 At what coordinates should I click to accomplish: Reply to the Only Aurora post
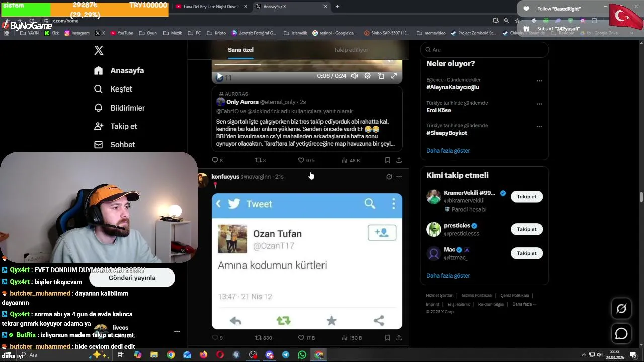click(x=217, y=160)
